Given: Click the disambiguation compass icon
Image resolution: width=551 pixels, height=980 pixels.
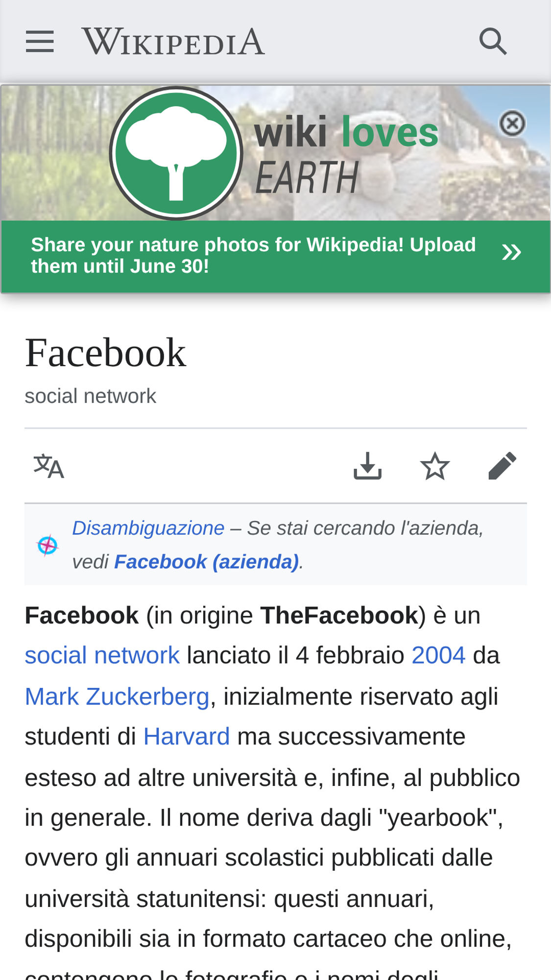Looking at the screenshot, I should pyautogui.click(x=48, y=545).
